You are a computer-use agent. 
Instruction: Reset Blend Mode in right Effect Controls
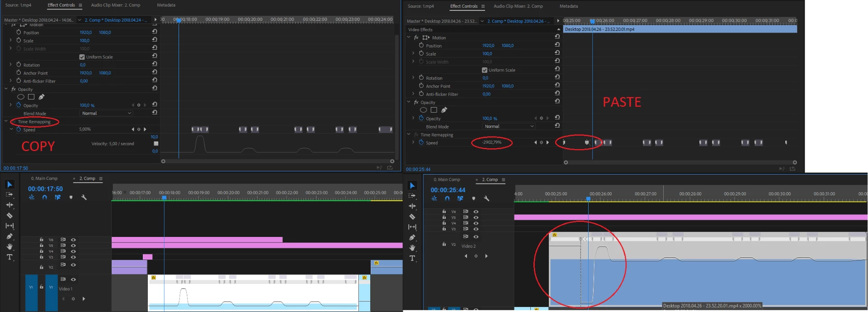tap(557, 125)
